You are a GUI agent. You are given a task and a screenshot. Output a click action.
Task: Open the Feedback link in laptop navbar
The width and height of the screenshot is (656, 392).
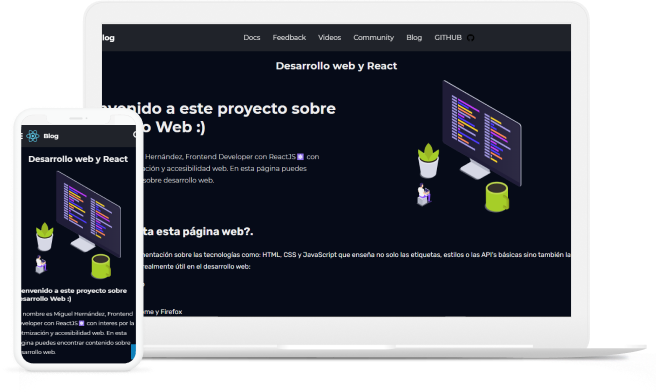pos(289,38)
